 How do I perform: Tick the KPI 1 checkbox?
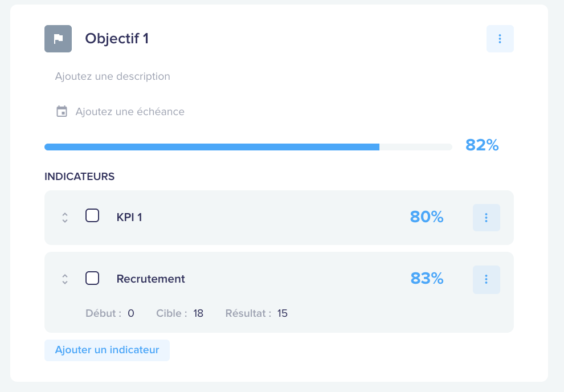(x=92, y=216)
